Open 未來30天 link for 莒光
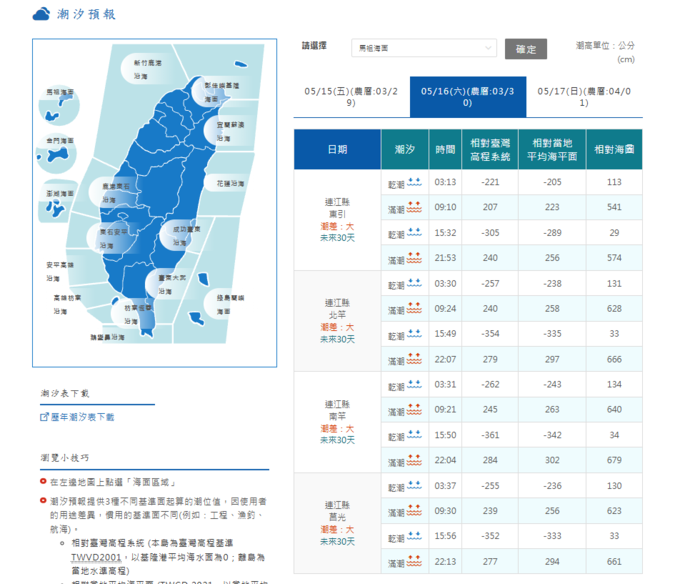This screenshot has width=700, height=584. click(x=338, y=542)
